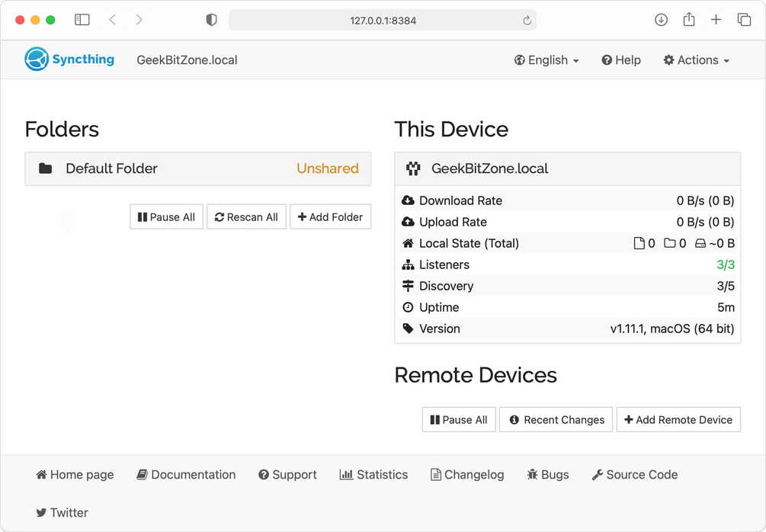Show Safari tab overview
This screenshot has width=766, height=532.
point(744,20)
